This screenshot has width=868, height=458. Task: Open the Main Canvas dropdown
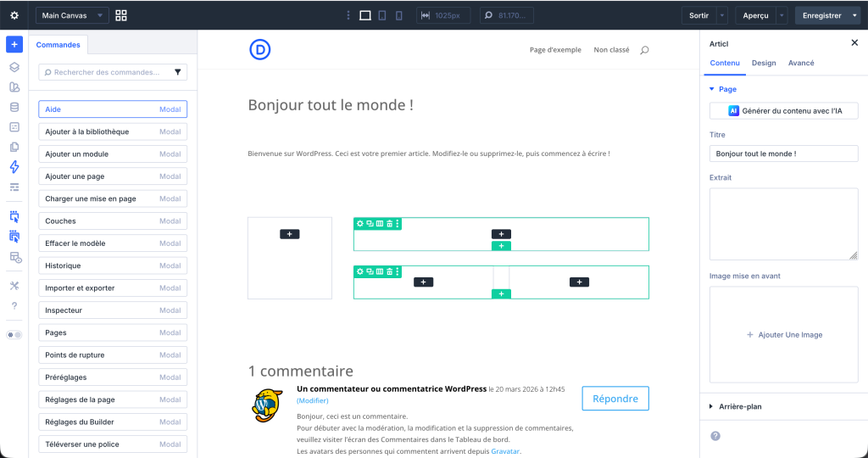pyautogui.click(x=72, y=15)
